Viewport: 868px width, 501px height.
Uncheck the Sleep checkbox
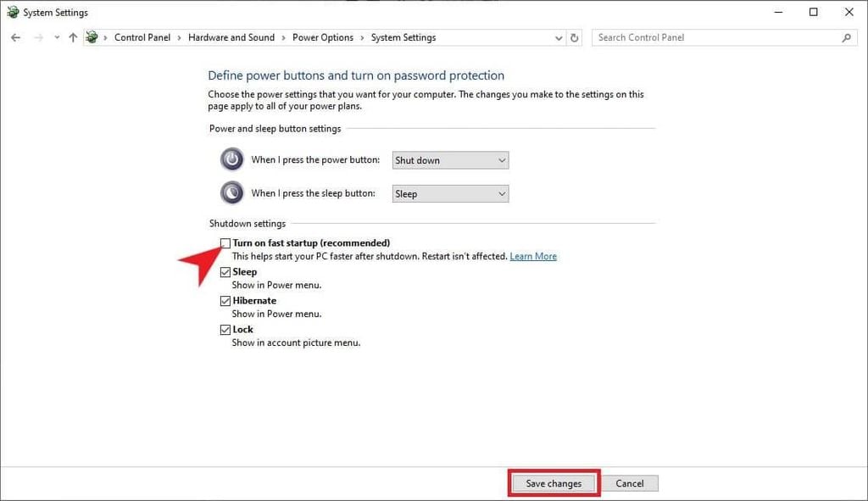pos(225,272)
